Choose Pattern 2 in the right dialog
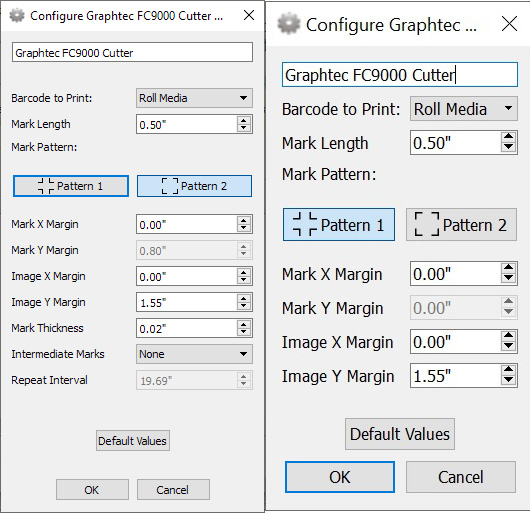530x513 pixels. pyautogui.click(x=461, y=224)
